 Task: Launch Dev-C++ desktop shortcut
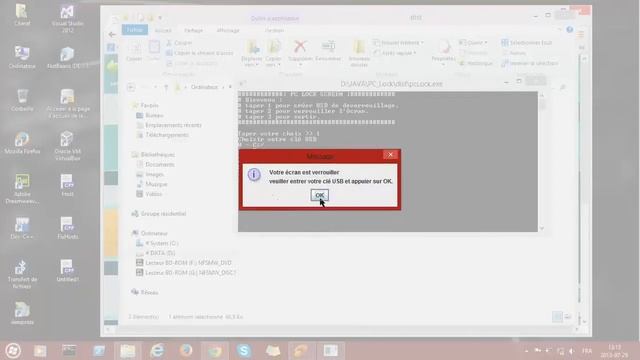22,228
